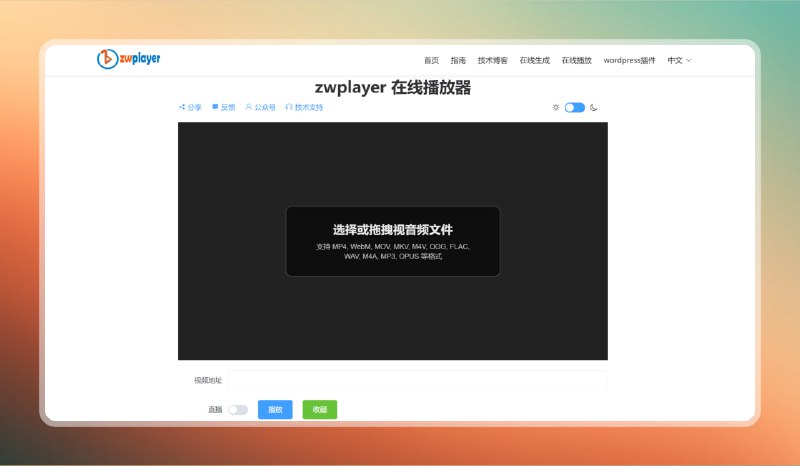Click the 选择或拖拽视音频文件 upload box

click(x=393, y=241)
